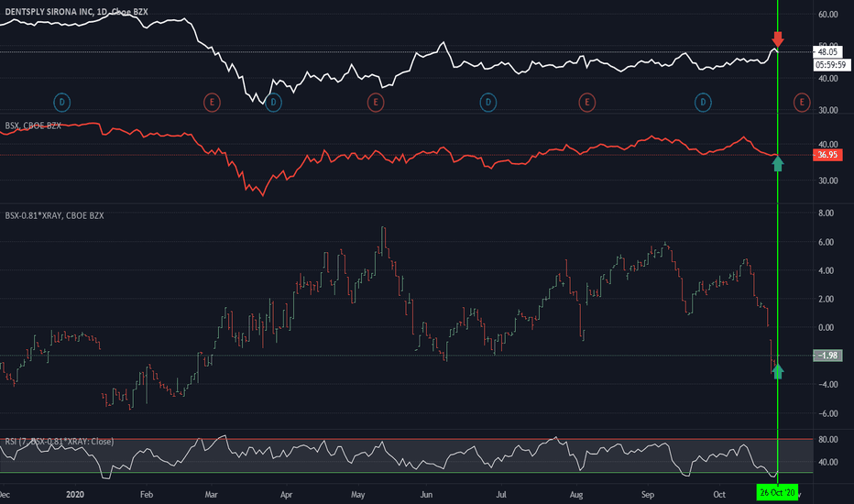This screenshot has width=854, height=504.
Task: Click the Mar label on the time axis
Action: pyautogui.click(x=212, y=495)
